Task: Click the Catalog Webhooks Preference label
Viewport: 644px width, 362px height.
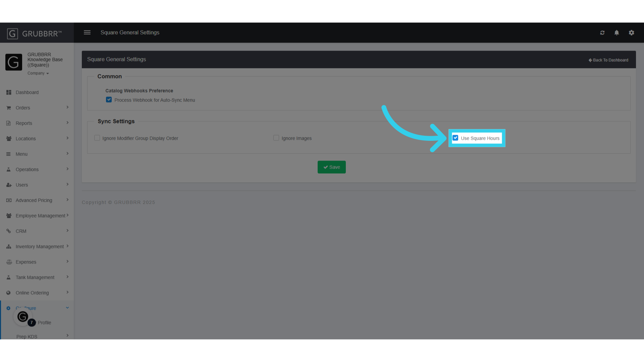Action: (139, 91)
